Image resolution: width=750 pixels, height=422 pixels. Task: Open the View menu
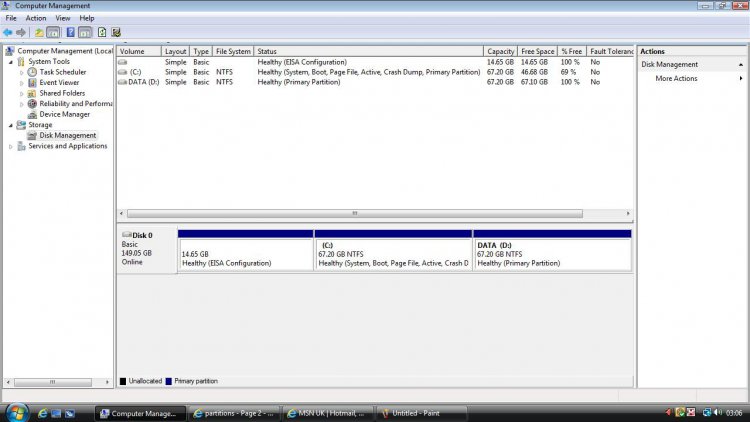(63, 18)
